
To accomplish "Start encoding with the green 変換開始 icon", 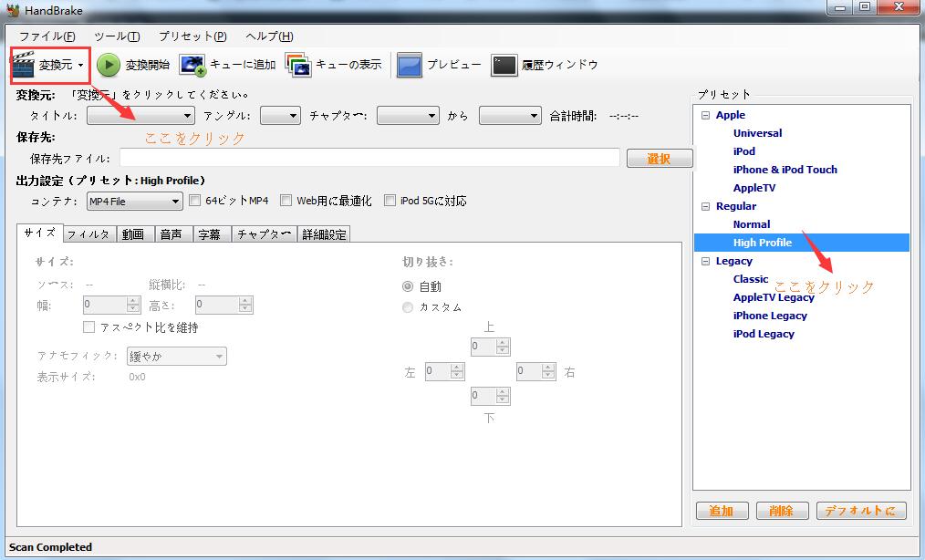I will point(108,64).
